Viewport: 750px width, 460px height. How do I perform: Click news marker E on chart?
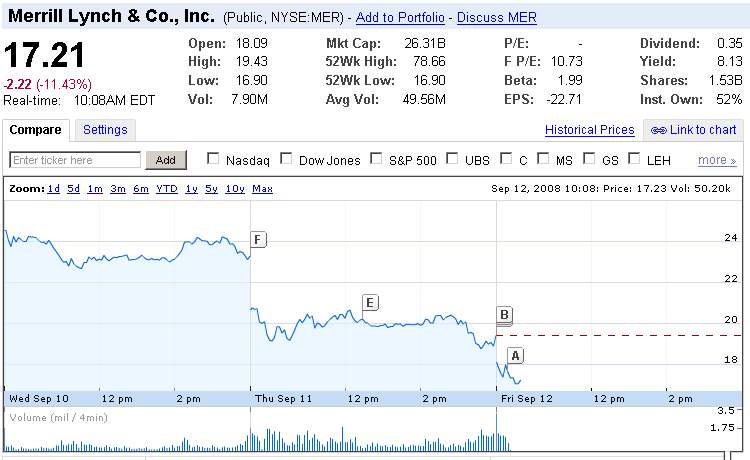tap(370, 302)
